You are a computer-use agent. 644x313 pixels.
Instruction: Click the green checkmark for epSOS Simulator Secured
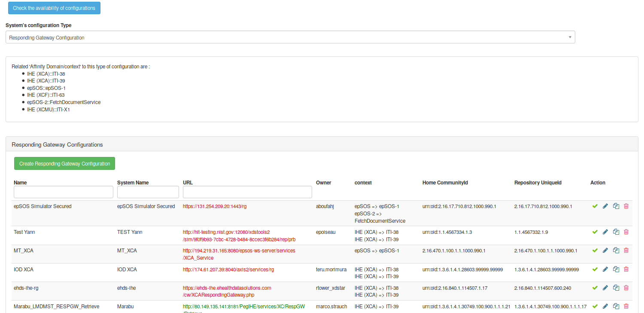(x=595, y=206)
